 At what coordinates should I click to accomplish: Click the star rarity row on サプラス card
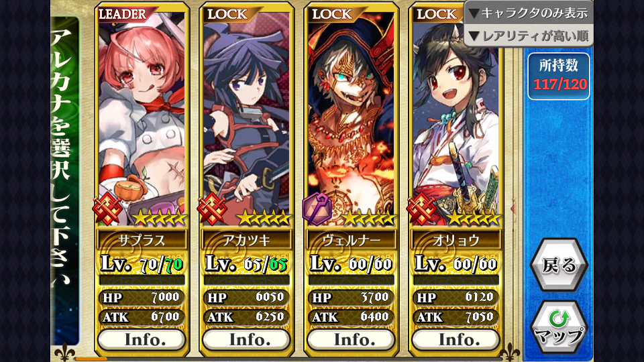(158, 218)
